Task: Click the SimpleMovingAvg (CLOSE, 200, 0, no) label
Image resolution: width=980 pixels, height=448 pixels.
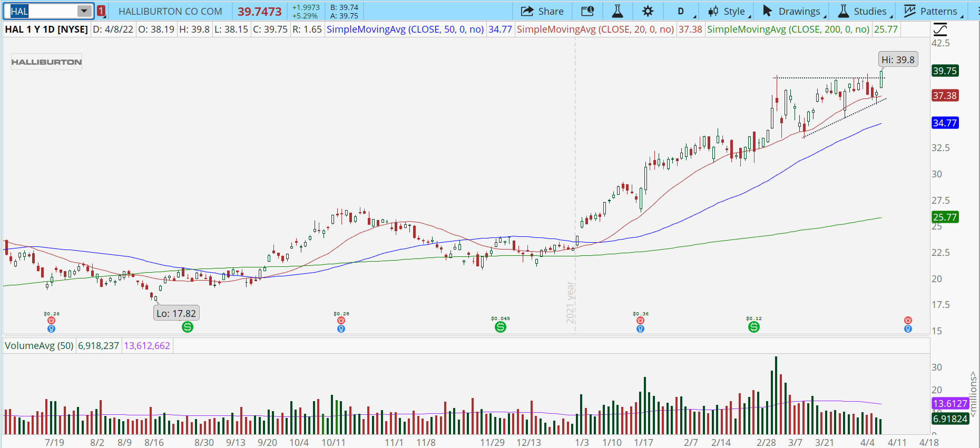Action: [788, 29]
